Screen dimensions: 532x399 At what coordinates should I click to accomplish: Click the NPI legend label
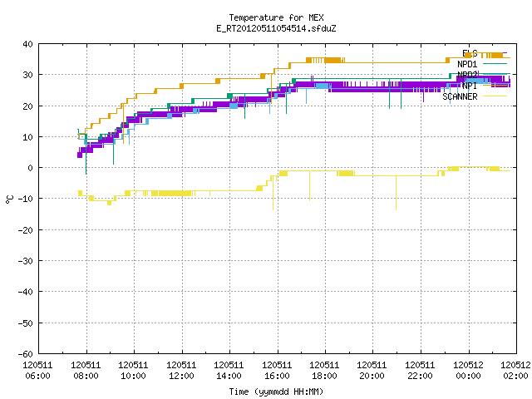pos(470,86)
